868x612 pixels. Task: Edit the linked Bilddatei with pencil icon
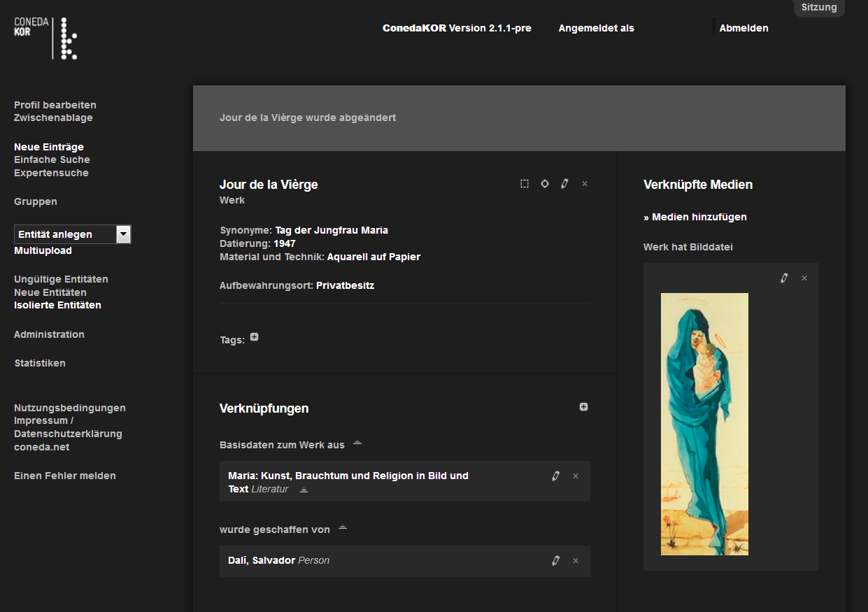pos(784,278)
